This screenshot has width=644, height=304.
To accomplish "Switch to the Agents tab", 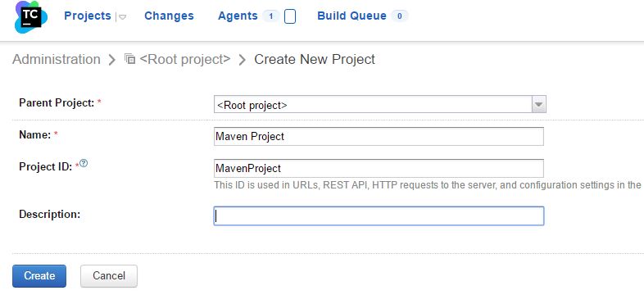I will click(238, 16).
